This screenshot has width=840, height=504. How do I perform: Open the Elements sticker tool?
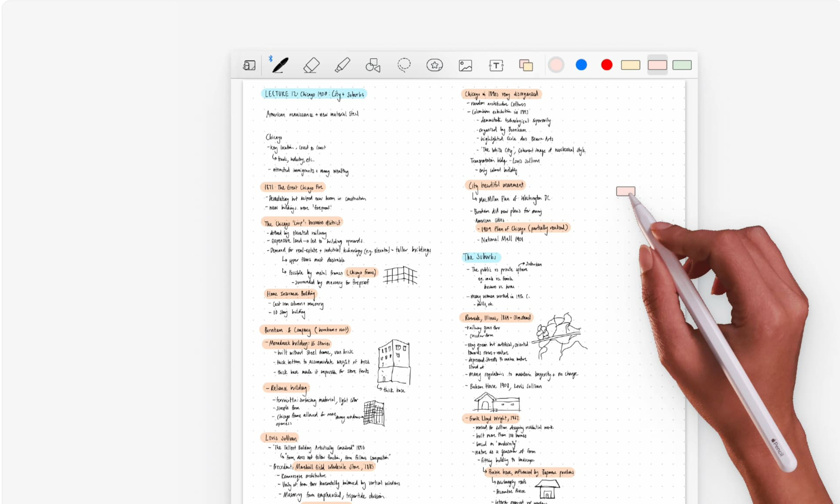coord(435,65)
